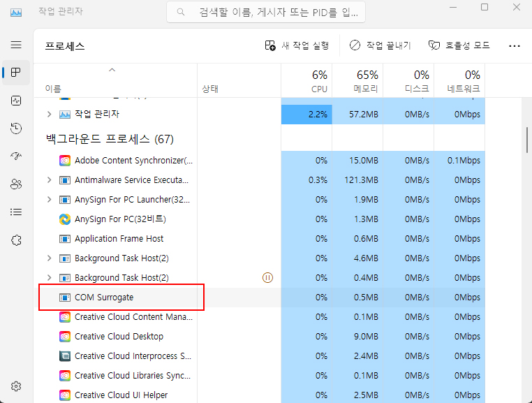Open the Users page in sidebar
The image size is (532, 403).
pyautogui.click(x=16, y=184)
